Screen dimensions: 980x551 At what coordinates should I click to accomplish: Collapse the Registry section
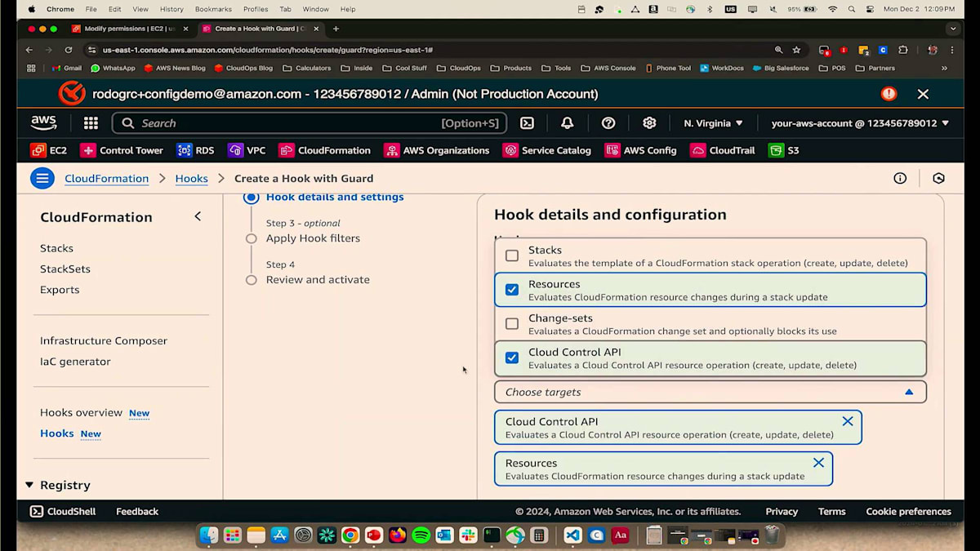click(29, 485)
